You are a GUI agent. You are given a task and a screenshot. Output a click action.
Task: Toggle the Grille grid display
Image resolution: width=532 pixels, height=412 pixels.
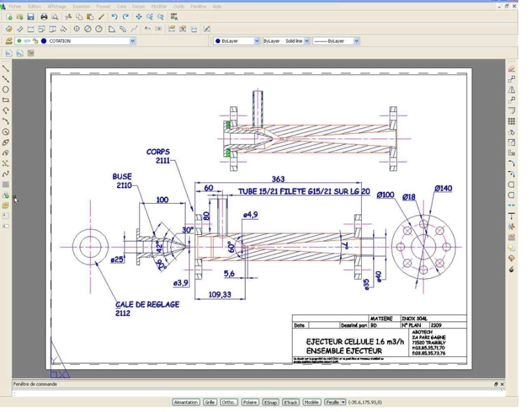[x=209, y=402]
